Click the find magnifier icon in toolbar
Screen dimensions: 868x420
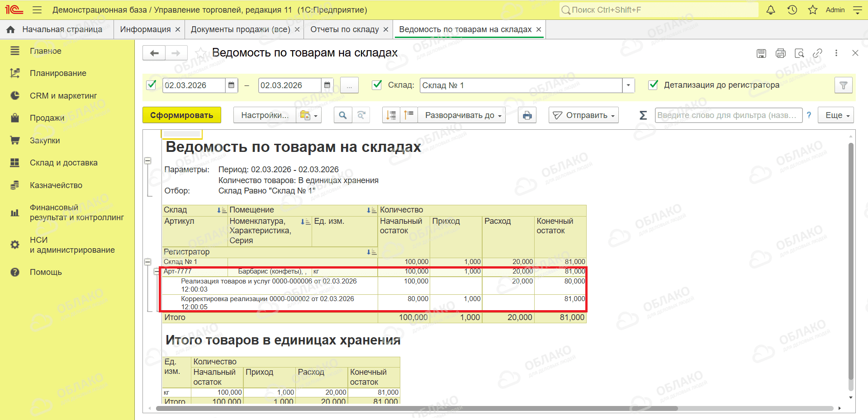coord(343,115)
